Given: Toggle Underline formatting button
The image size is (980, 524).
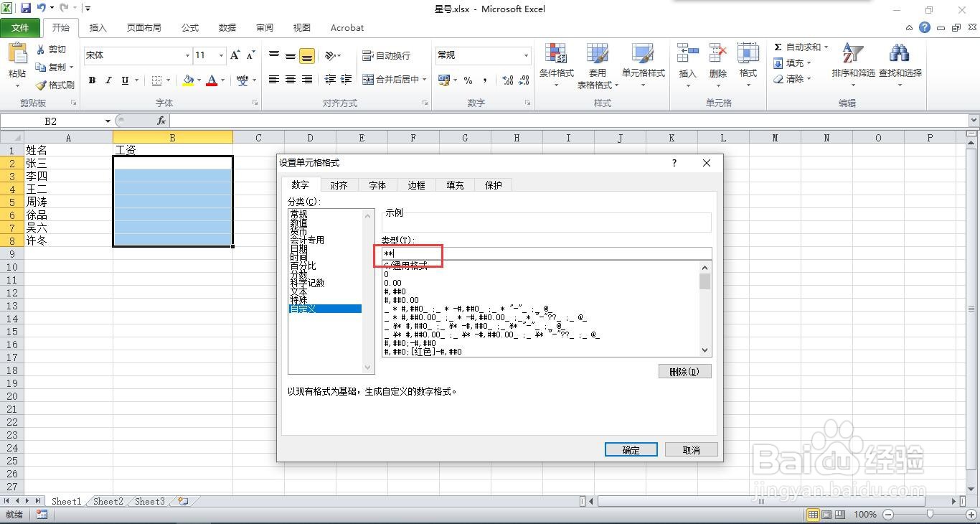Looking at the screenshot, I should click(125, 80).
